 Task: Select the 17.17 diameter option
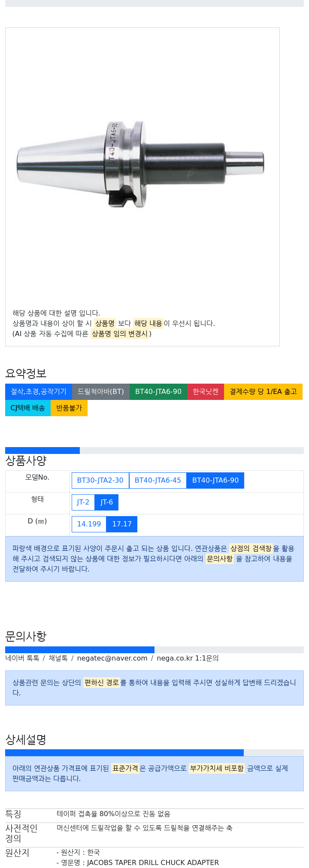122,524
